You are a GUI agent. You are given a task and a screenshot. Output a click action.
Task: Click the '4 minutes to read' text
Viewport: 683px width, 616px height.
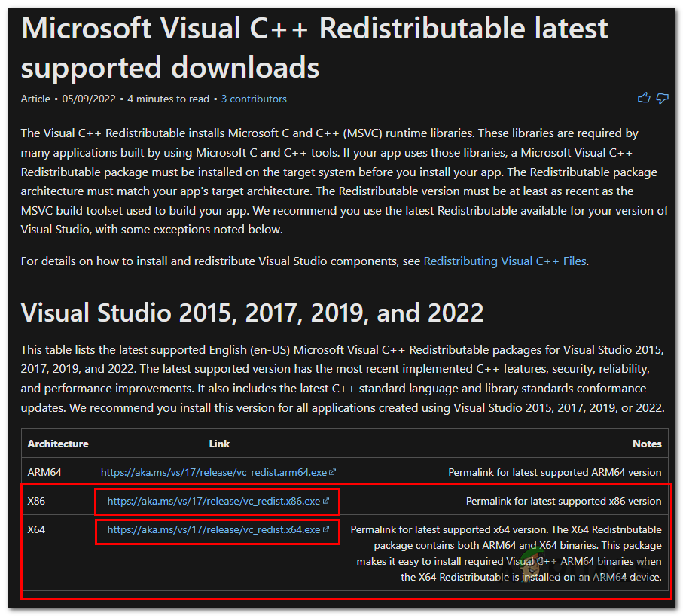168,99
